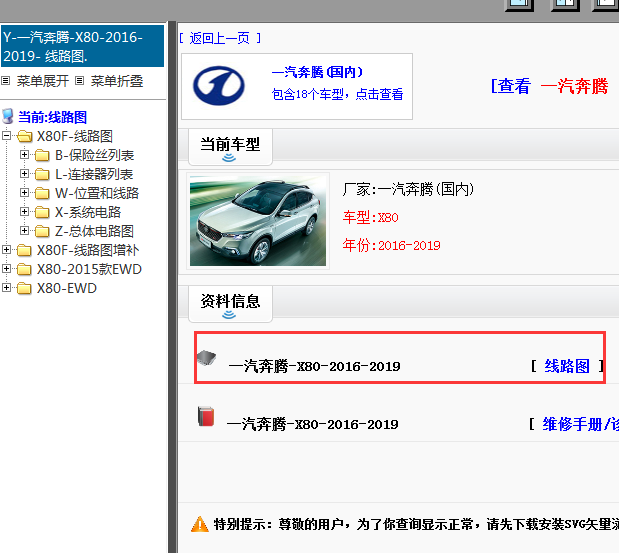Expand the L-连接器列表 folder

(x=24, y=174)
